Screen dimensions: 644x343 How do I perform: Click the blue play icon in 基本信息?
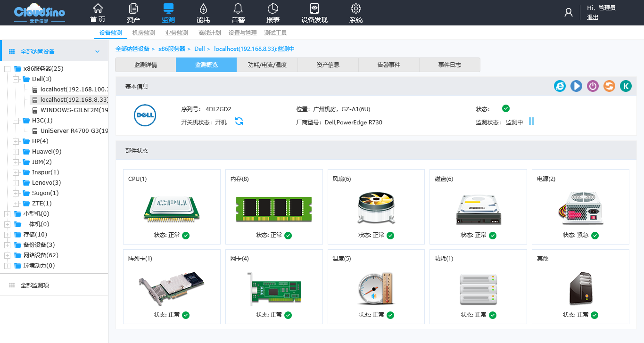(x=576, y=86)
